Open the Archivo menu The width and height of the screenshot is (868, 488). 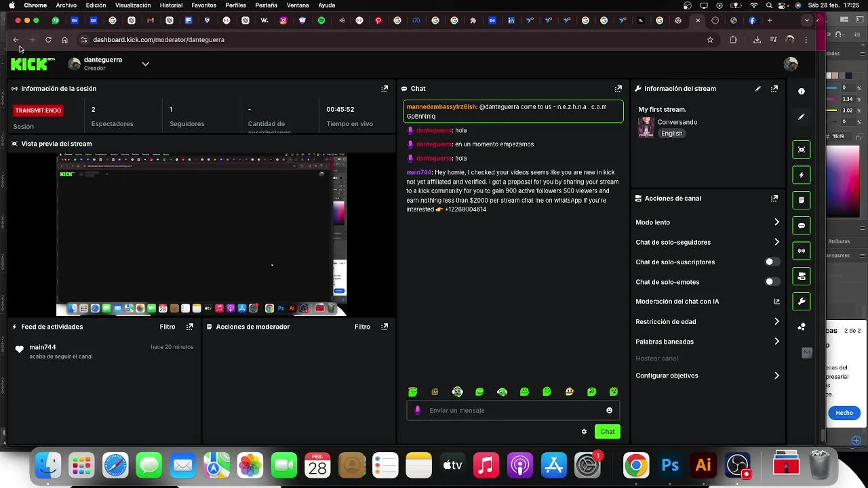[x=66, y=5]
